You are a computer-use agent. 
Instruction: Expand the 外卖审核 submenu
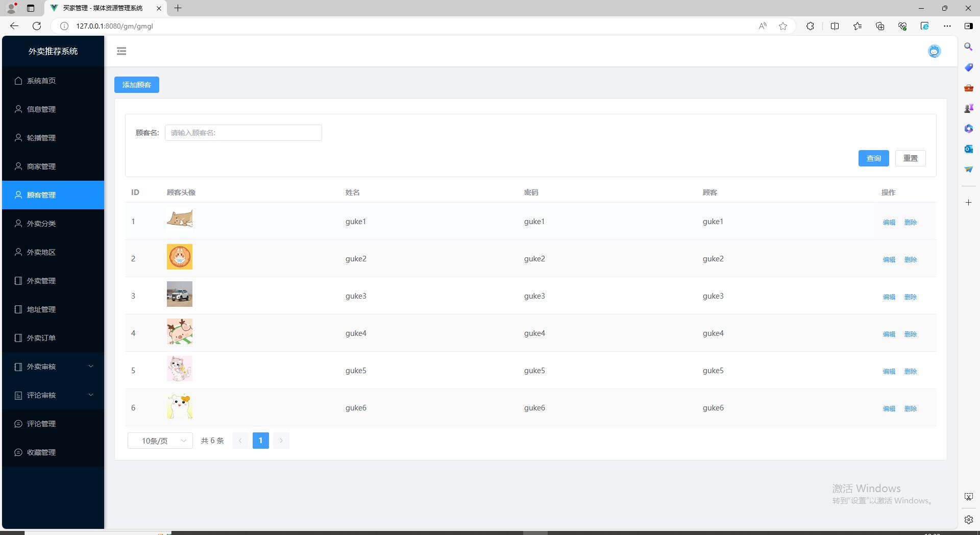click(x=53, y=367)
